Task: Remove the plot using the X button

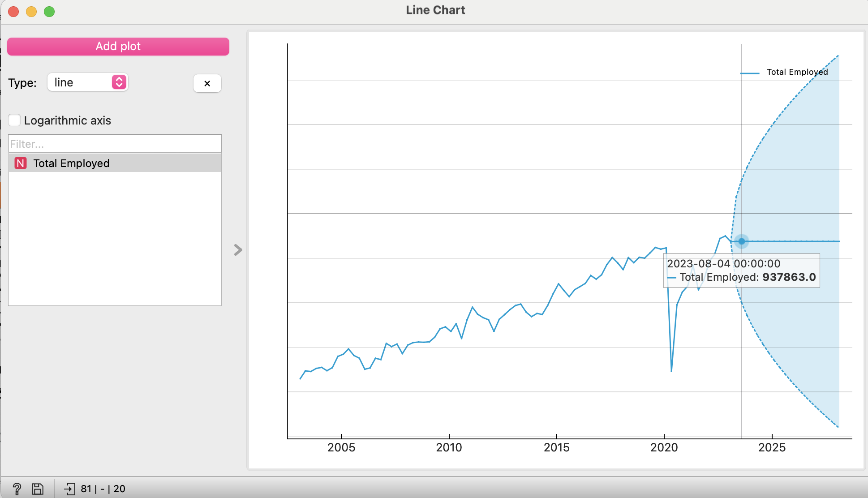Action: tap(207, 83)
